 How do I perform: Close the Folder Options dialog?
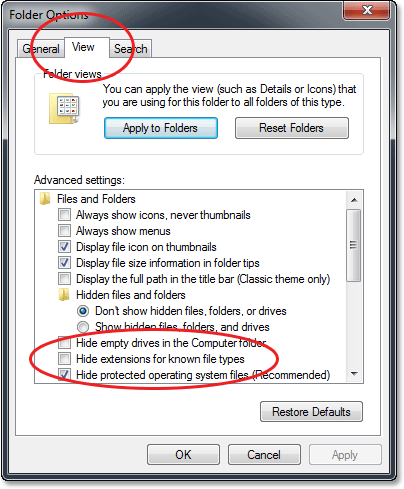[367, 10]
